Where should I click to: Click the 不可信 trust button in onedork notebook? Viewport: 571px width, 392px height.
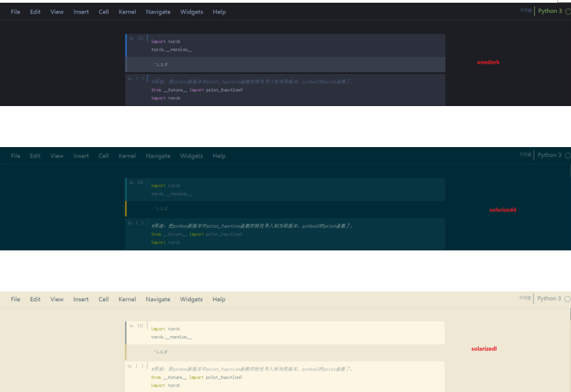[525, 10]
